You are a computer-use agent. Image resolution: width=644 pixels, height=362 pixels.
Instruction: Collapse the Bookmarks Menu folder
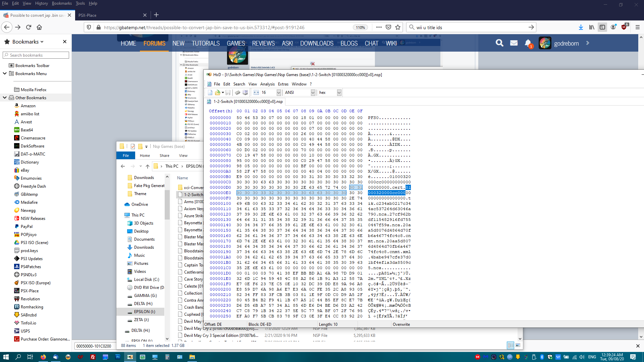[5, 73]
